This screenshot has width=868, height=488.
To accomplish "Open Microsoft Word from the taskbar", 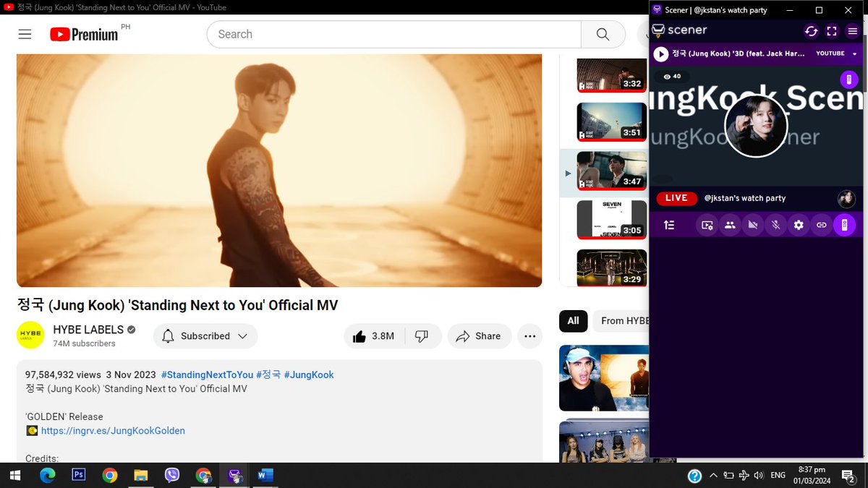I will (x=265, y=475).
